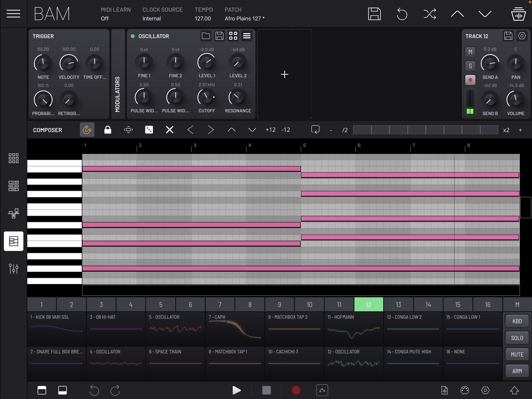Select the piano roll composer icon
Screen dimensions: 532x399
point(14,241)
